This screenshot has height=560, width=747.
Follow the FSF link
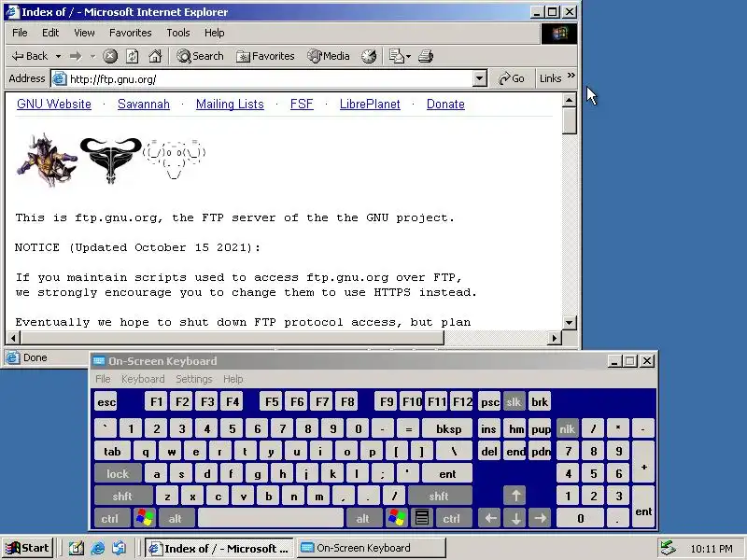click(302, 105)
